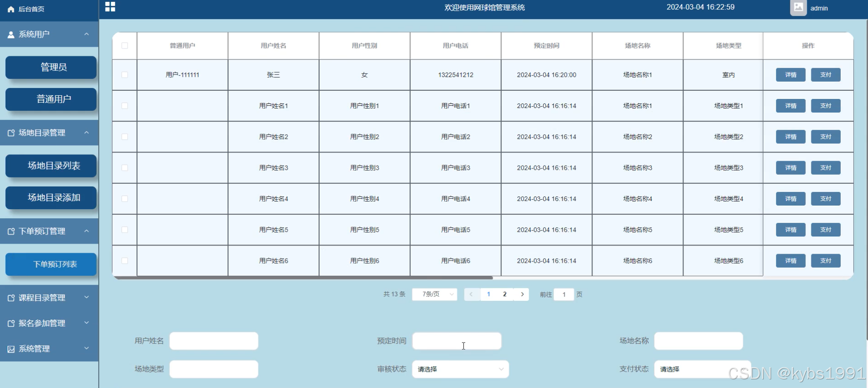This screenshot has height=388, width=868.
Task: Toggle select-all checkbox in table header
Action: pos(125,46)
